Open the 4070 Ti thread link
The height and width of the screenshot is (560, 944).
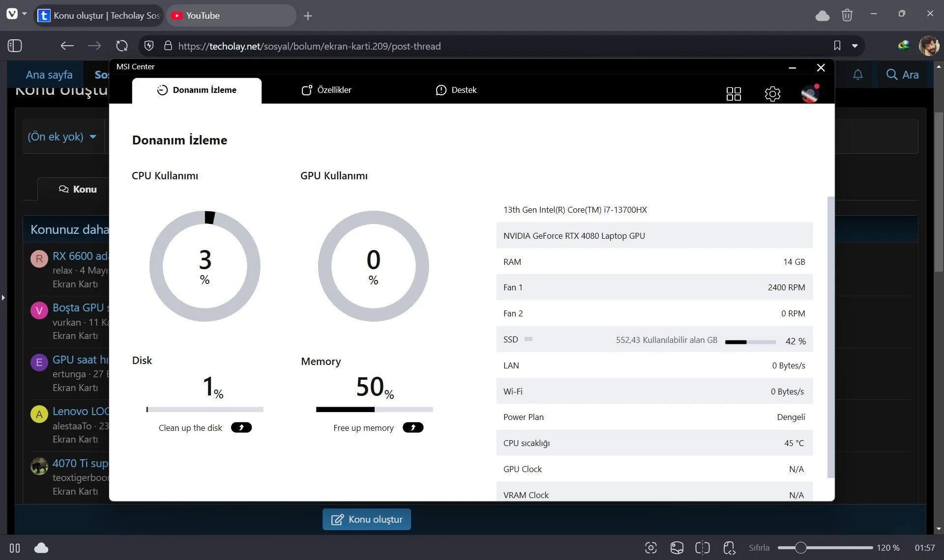80,463
